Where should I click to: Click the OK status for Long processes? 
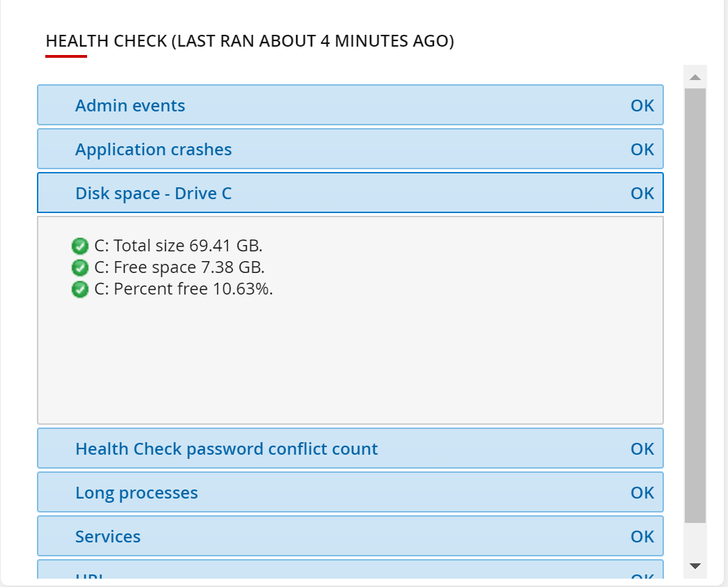(642, 493)
